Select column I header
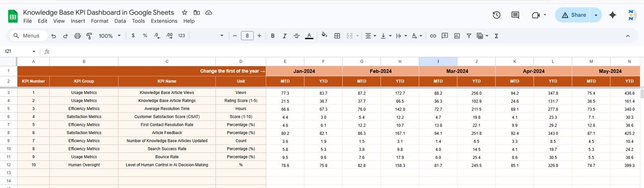This screenshot has width=644, height=188. [438, 61]
